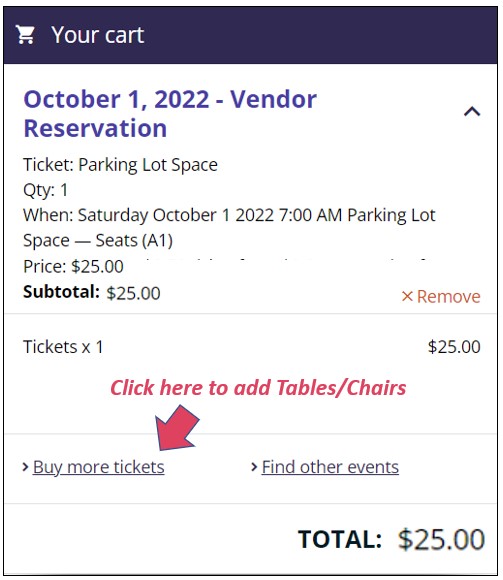Collapse the Vendor Reservation section chevron
Viewport: 503px width, 580px height.
point(472,111)
